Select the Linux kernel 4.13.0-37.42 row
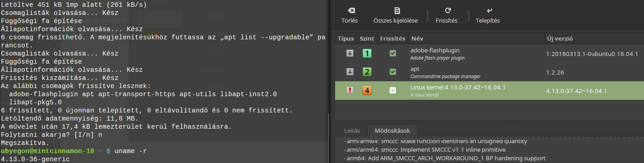 point(489,90)
